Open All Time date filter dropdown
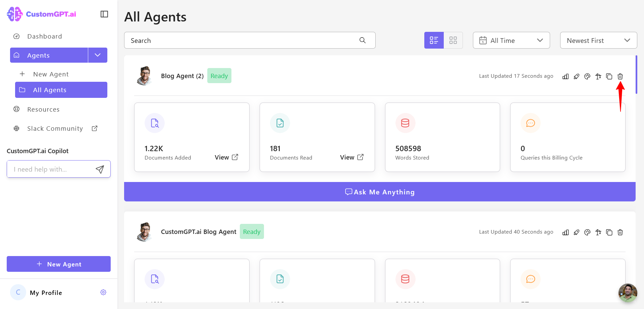The image size is (644, 309). 512,40
